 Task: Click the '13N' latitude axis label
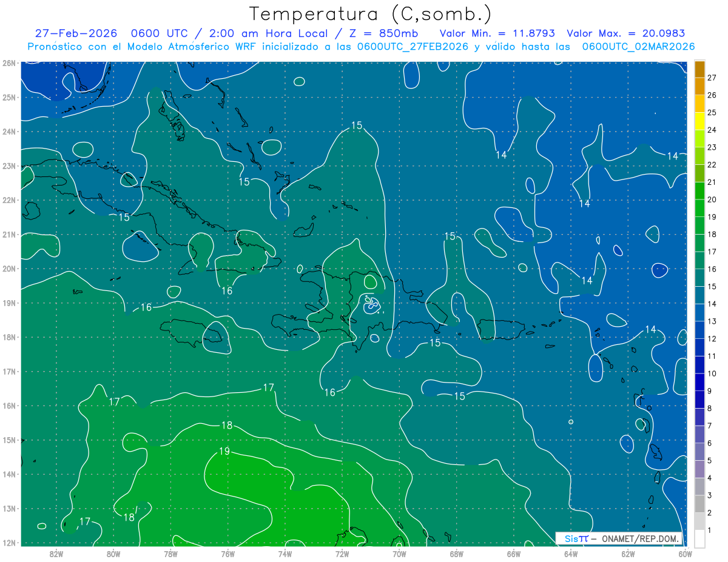[8, 509]
